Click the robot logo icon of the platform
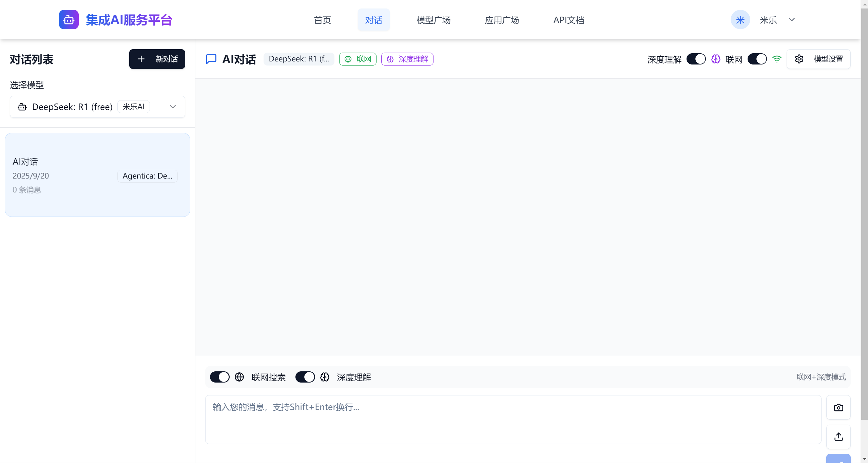 [x=69, y=20]
